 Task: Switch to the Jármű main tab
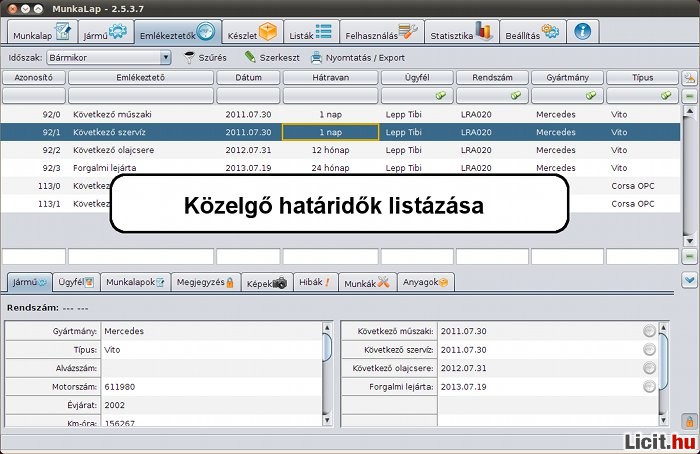106,32
